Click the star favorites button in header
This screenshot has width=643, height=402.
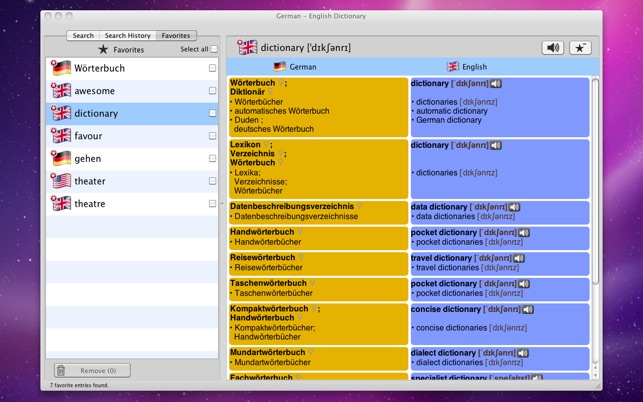[x=580, y=48]
